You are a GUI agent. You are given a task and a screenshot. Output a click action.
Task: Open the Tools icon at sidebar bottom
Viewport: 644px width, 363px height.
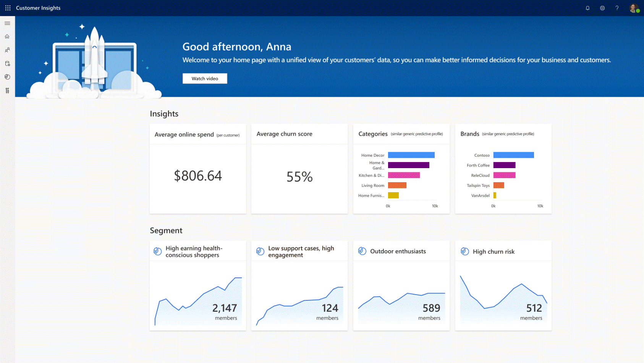pyautogui.click(x=7, y=90)
